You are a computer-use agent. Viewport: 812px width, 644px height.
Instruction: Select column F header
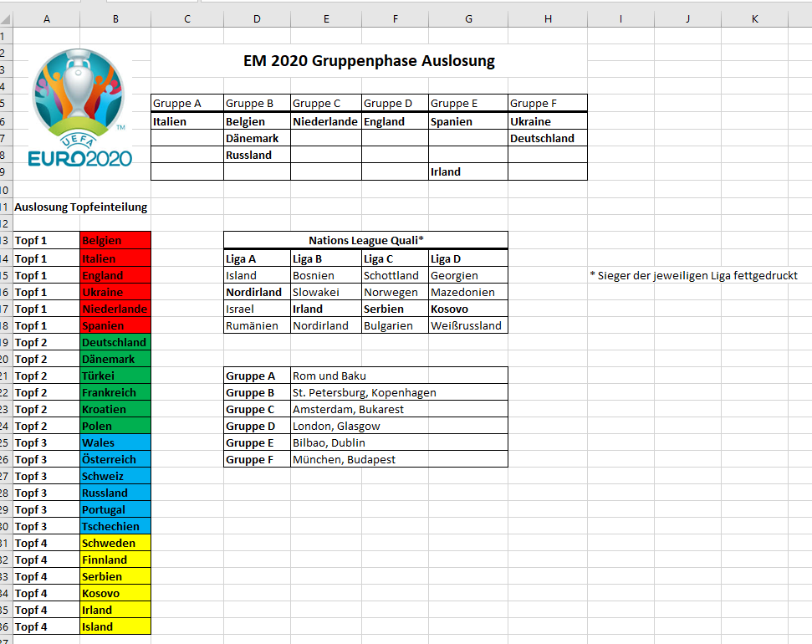tap(395, 19)
